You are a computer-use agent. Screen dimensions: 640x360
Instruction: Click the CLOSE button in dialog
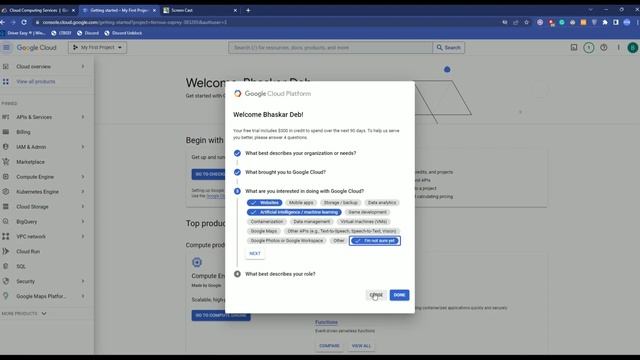[x=376, y=295]
